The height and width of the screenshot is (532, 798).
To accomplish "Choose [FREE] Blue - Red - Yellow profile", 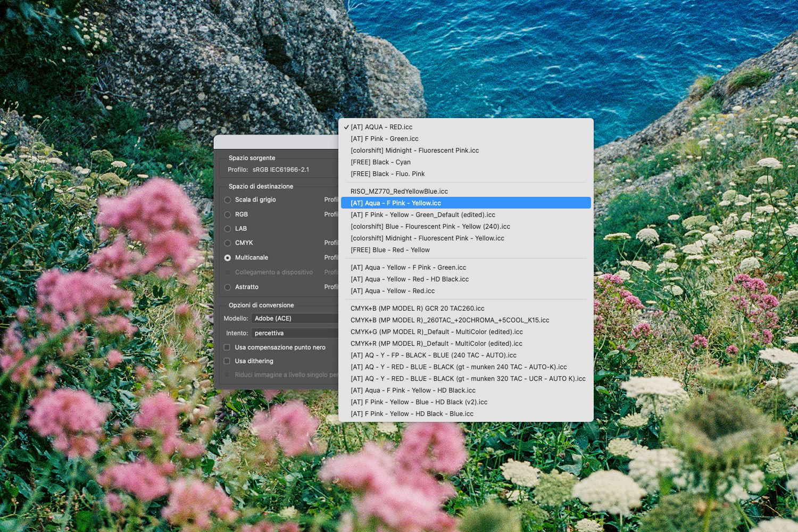I will (x=390, y=250).
